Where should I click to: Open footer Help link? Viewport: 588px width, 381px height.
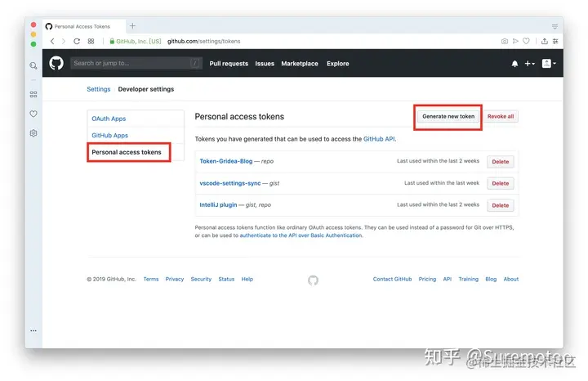(x=247, y=280)
